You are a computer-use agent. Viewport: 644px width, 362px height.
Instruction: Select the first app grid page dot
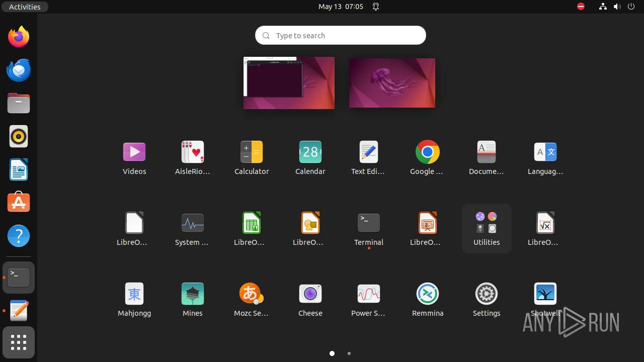tap(332, 353)
